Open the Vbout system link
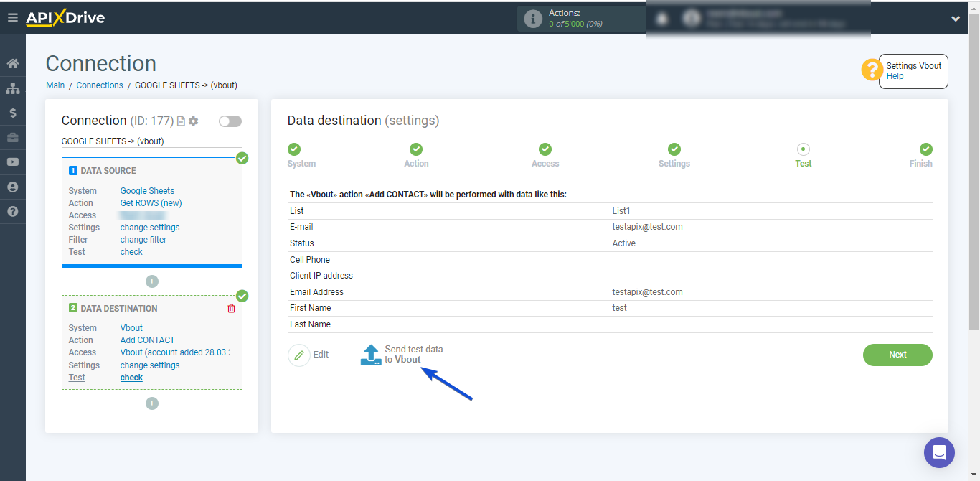980x481 pixels. (131, 328)
